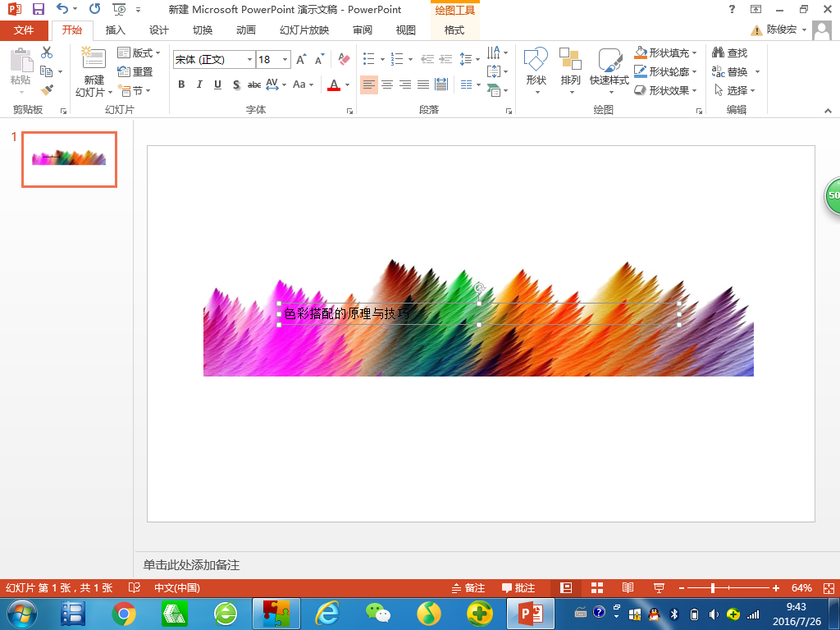Open the font size dropdown
Image resolution: width=840 pixels, height=630 pixels.
click(x=285, y=59)
